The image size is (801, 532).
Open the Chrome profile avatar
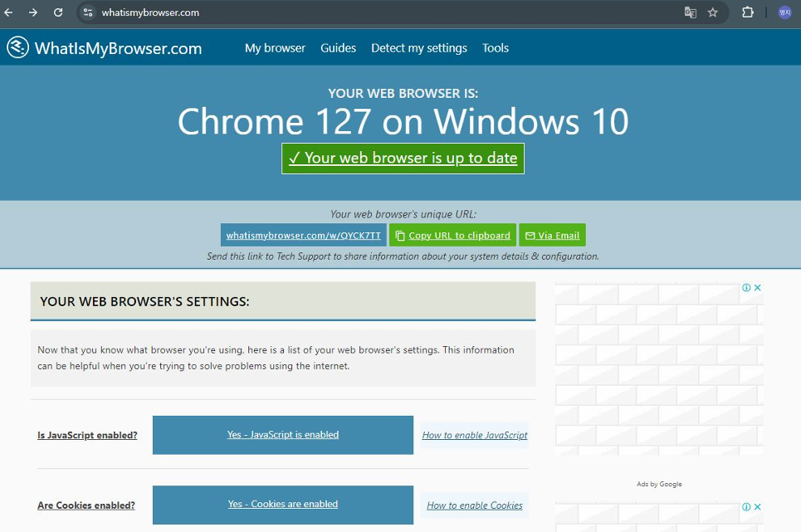click(x=784, y=12)
